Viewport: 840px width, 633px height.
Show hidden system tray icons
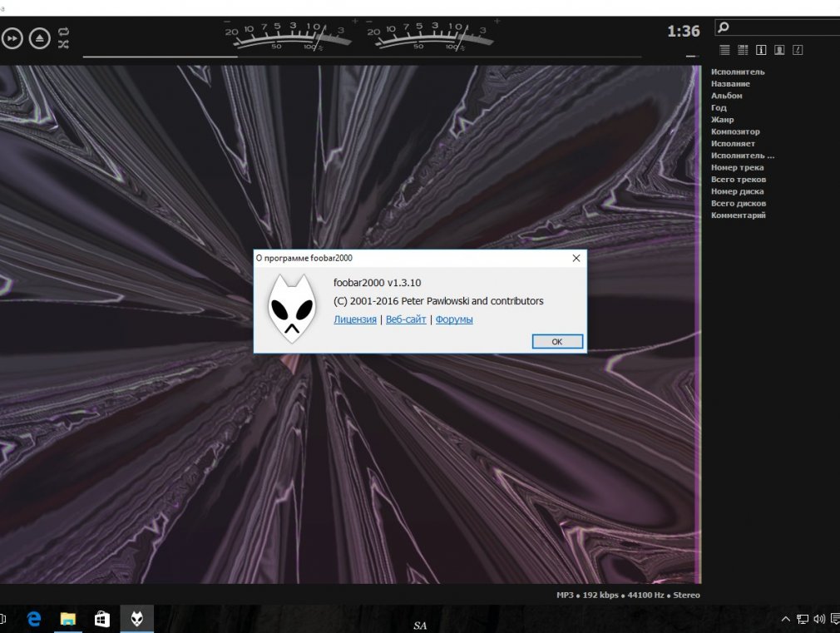pos(785,620)
